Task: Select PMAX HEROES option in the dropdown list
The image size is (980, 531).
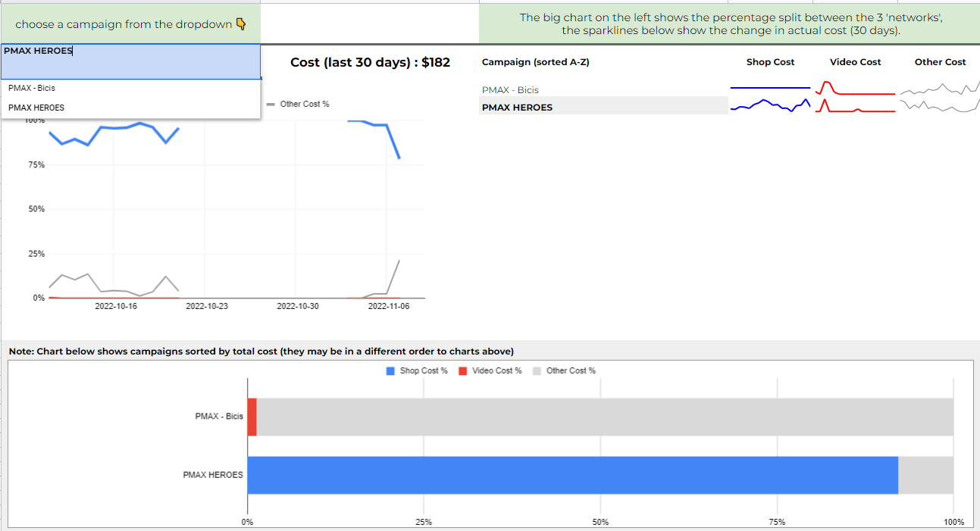Action: click(130, 108)
